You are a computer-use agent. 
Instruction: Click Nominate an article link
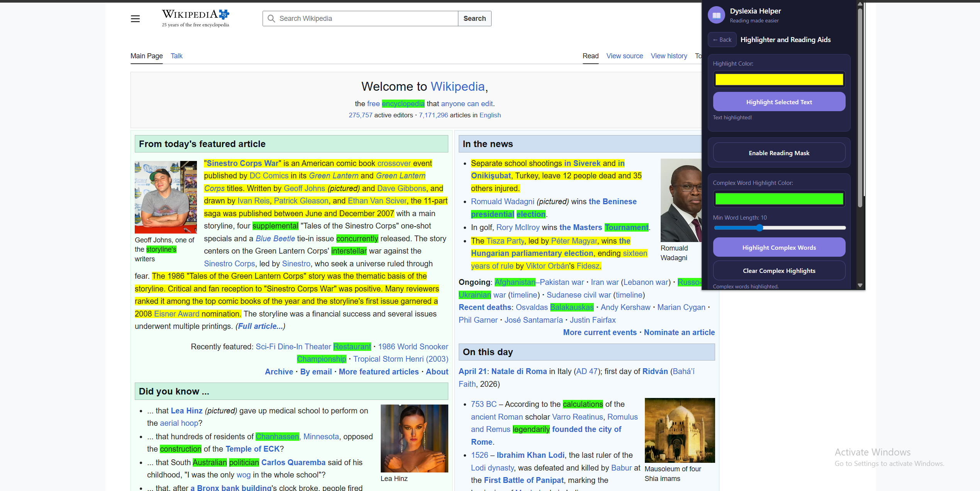679,332
